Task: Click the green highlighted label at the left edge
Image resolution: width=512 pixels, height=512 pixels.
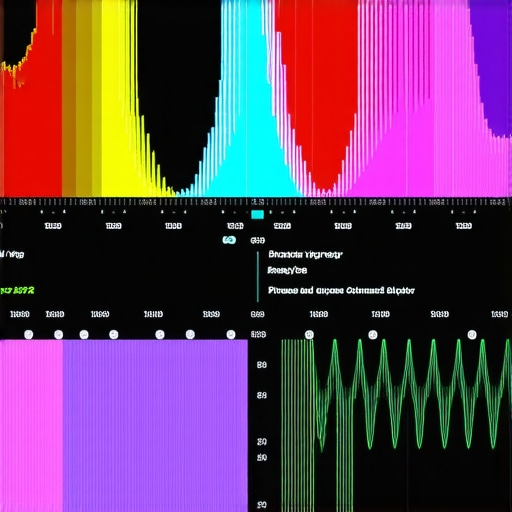Action: click(17, 290)
